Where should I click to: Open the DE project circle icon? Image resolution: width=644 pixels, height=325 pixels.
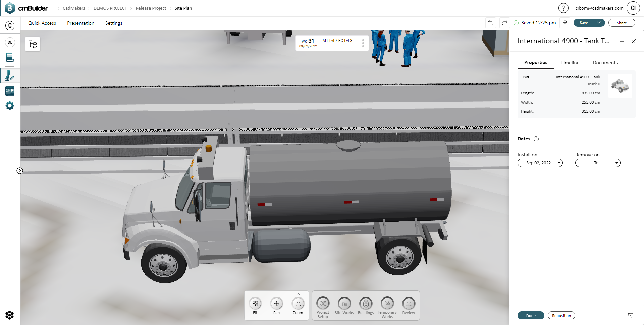pos(10,42)
